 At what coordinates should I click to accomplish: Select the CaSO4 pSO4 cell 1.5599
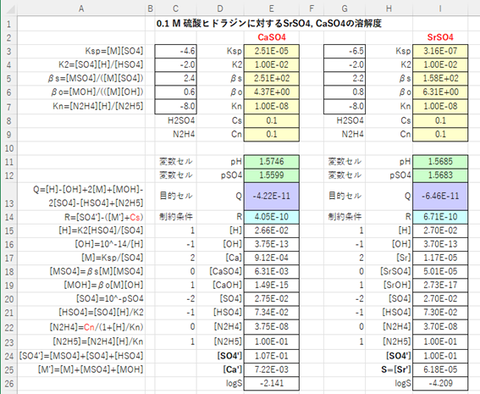click(271, 175)
